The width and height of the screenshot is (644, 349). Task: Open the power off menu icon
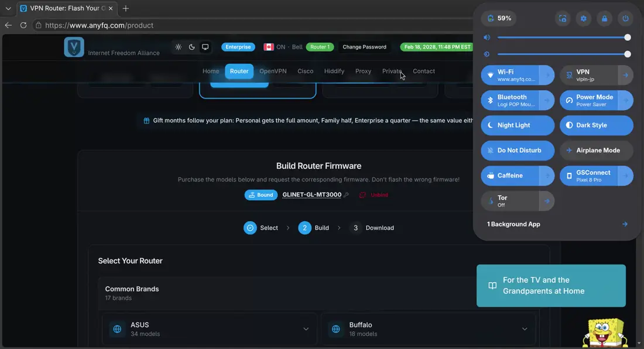(625, 19)
